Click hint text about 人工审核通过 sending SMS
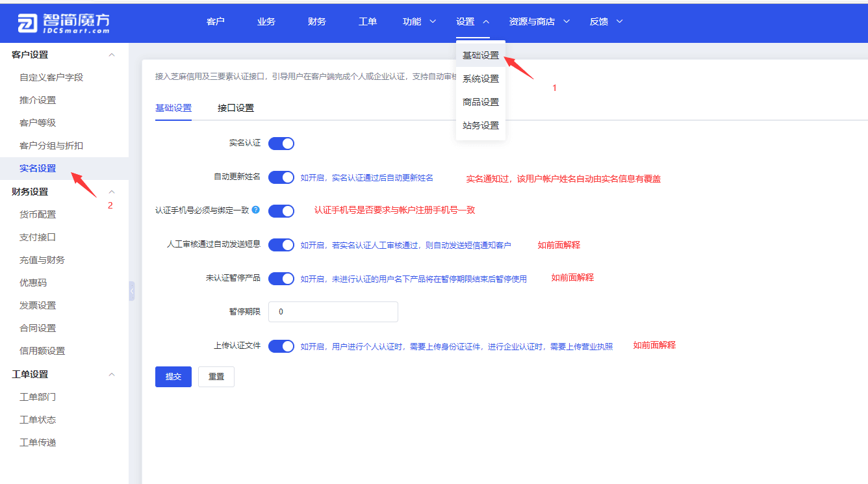Viewport: 868px width, 484px height. click(405, 245)
